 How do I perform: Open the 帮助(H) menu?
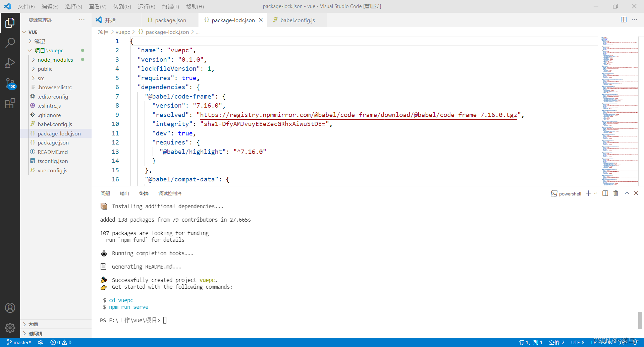195,6
